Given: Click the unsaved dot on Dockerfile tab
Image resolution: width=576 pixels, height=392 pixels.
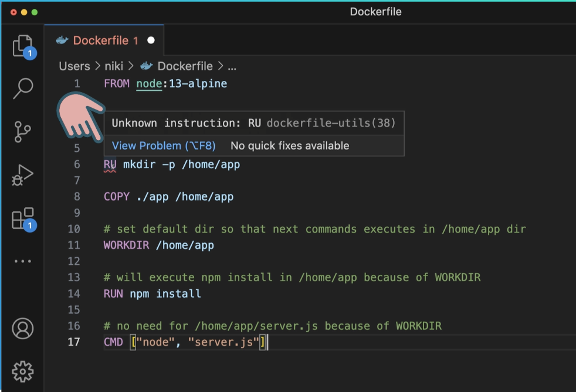Looking at the screenshot, I should coord(151,40).
